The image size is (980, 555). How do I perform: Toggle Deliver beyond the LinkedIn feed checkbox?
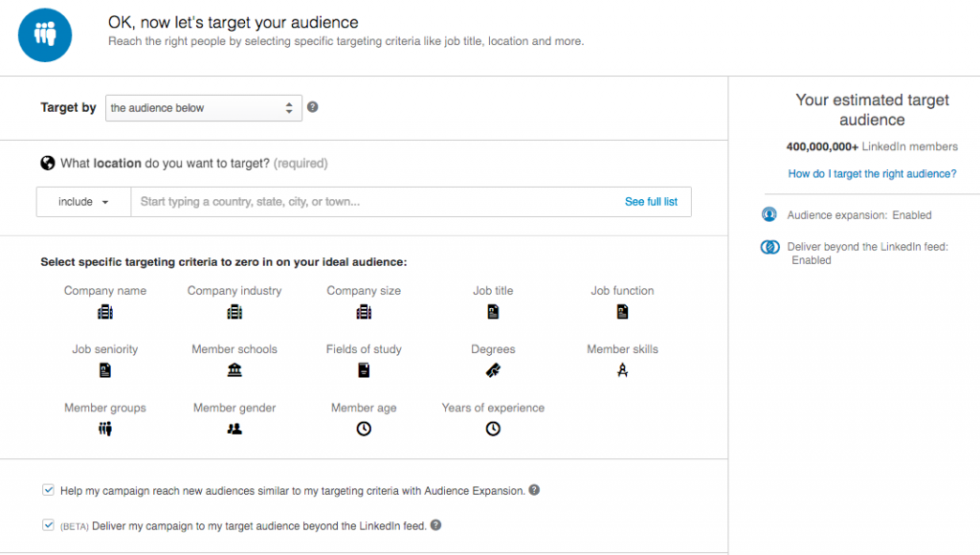point(48,525)
